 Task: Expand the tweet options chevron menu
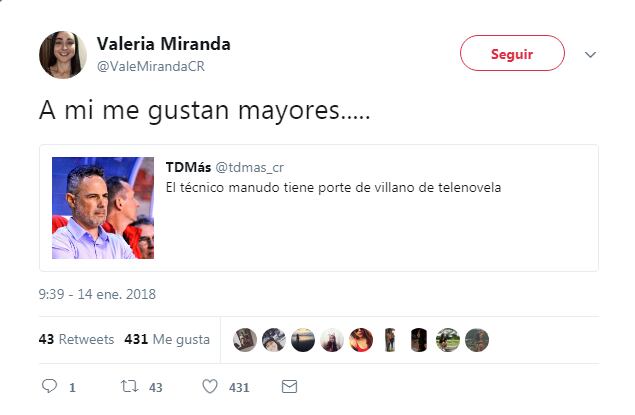tap(590, 54)
